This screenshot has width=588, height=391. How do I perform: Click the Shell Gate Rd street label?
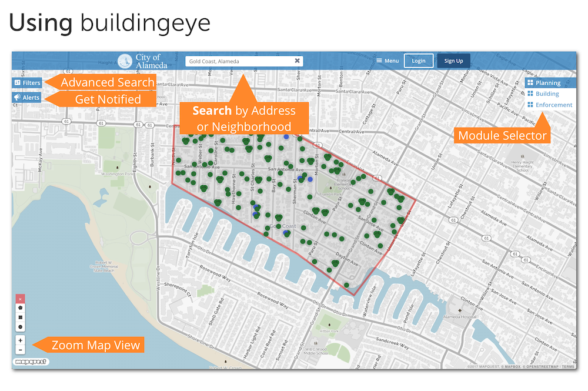coord(216,312)
